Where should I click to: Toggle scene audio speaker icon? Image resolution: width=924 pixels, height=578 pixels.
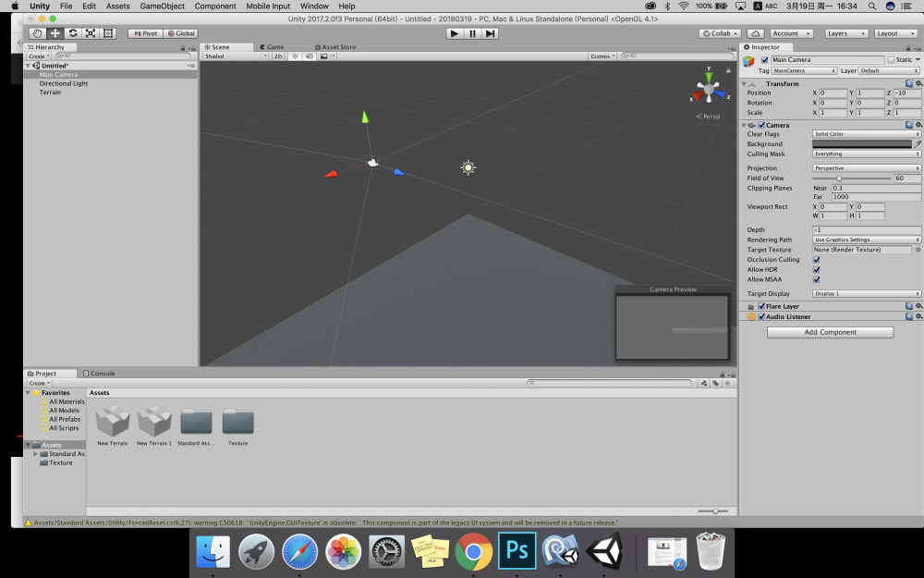point(308,56)
